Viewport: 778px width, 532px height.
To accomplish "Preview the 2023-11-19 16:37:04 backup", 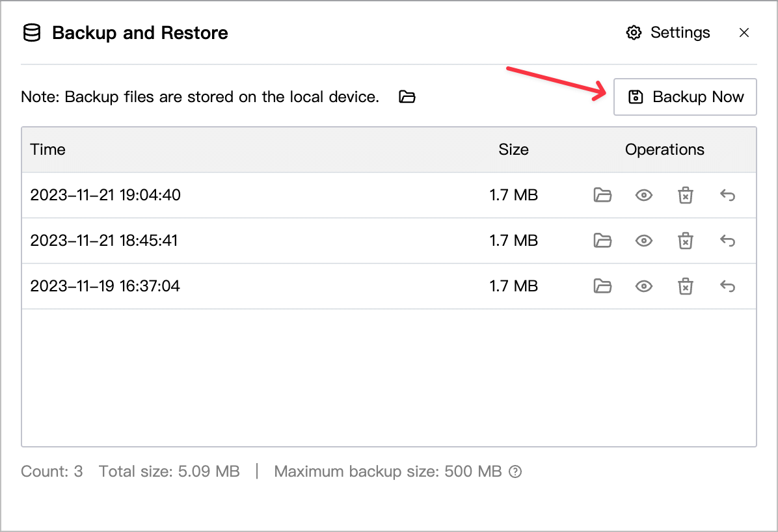I will (643, 286).
